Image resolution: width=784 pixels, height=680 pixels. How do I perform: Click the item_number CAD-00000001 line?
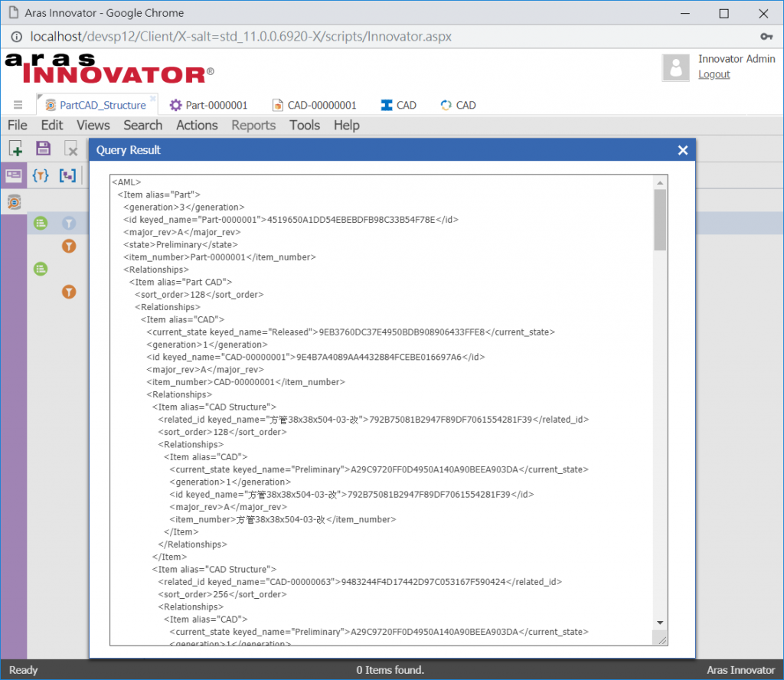pos(246,382)
